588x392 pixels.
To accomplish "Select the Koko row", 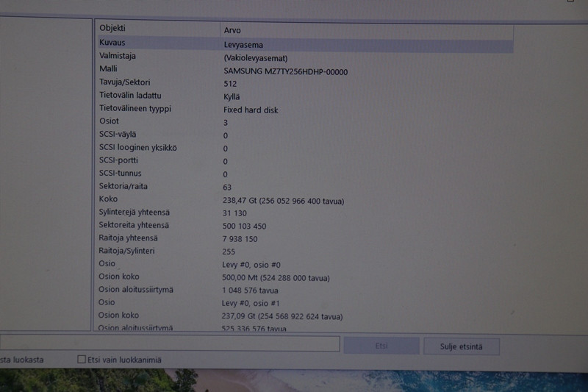I will [305, 199].
